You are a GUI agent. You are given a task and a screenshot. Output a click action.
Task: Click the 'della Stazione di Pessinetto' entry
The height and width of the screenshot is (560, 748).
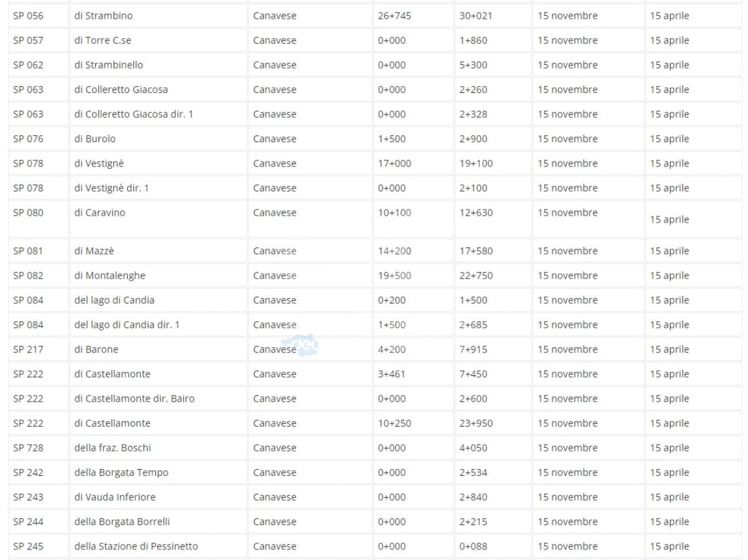(x=136, y=546)
